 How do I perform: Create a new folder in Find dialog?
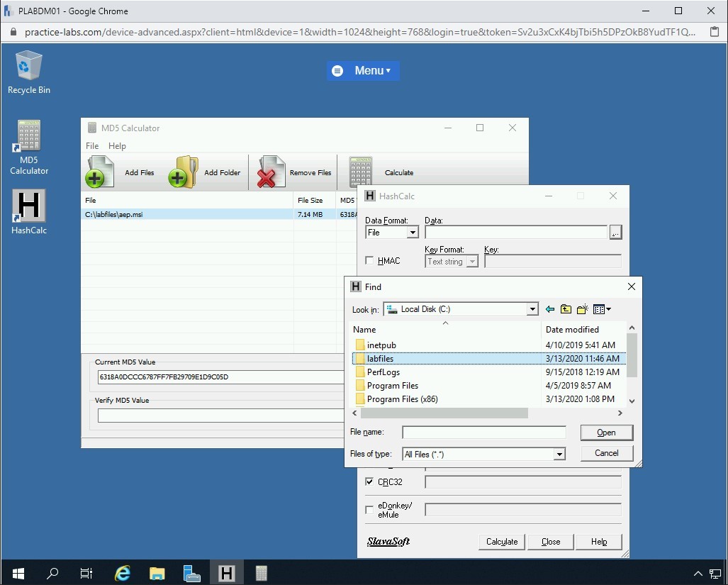[583, 309]
